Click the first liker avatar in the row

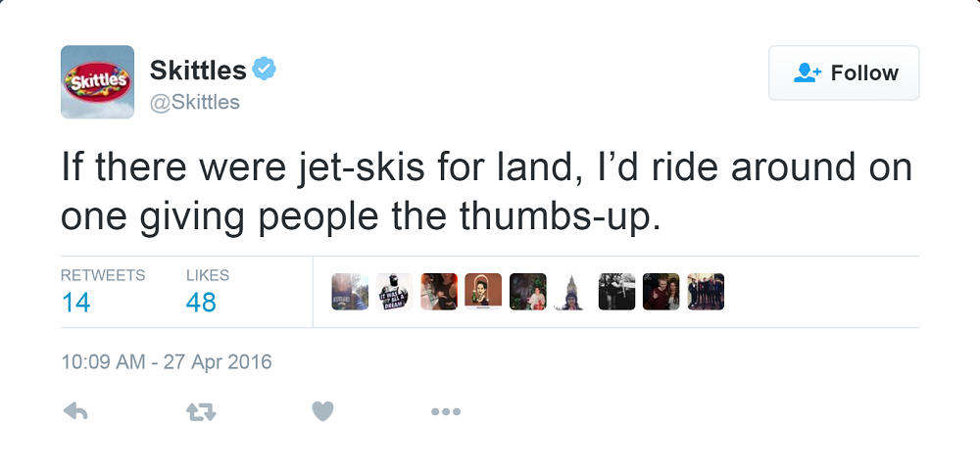(x=350, y=292)
